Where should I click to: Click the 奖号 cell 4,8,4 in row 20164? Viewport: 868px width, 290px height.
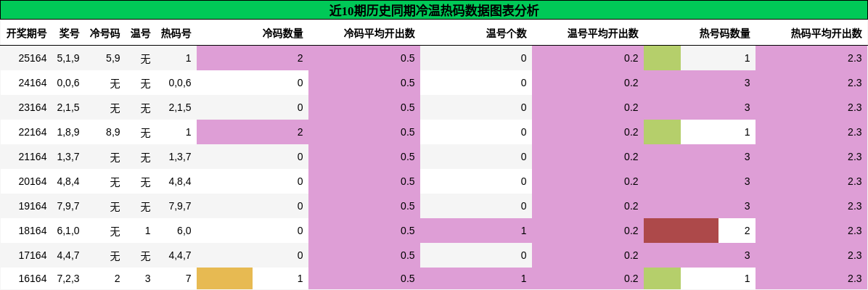(68, 181)
